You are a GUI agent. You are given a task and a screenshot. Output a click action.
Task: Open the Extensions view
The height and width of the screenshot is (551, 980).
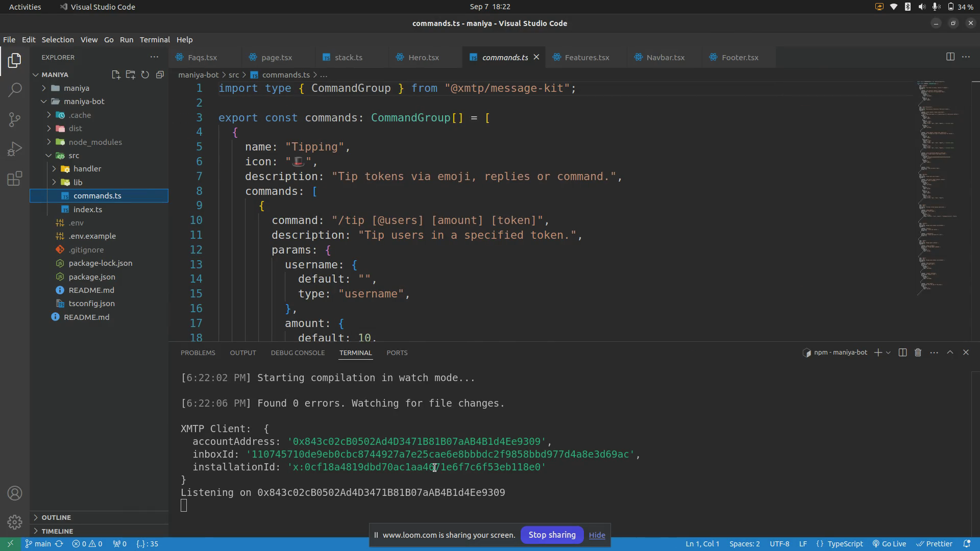tap(15, 179)
